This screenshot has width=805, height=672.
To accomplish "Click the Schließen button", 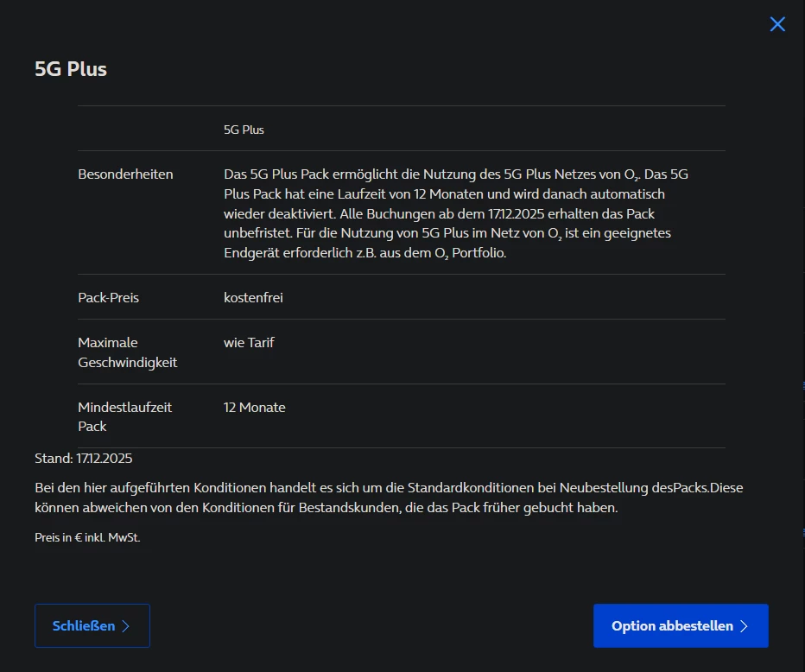I will 92,626.
